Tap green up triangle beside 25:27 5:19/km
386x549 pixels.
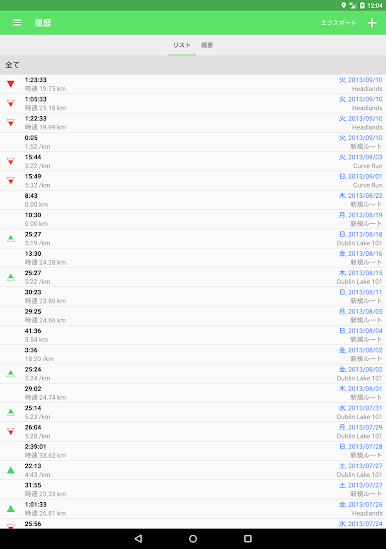pos(11,238)
